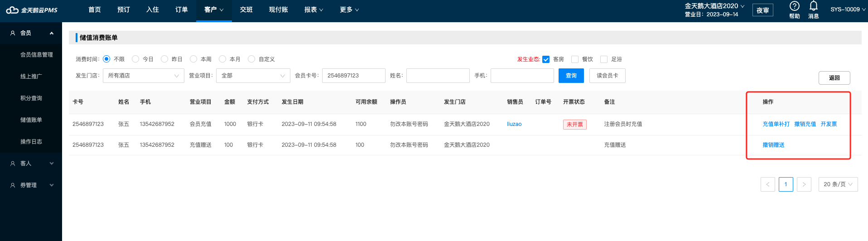Image resolution: width=868 pixels, height=241 pixels.
Task: Open the 报表 top menu dropdown
Action: click(x=313, y=10)
